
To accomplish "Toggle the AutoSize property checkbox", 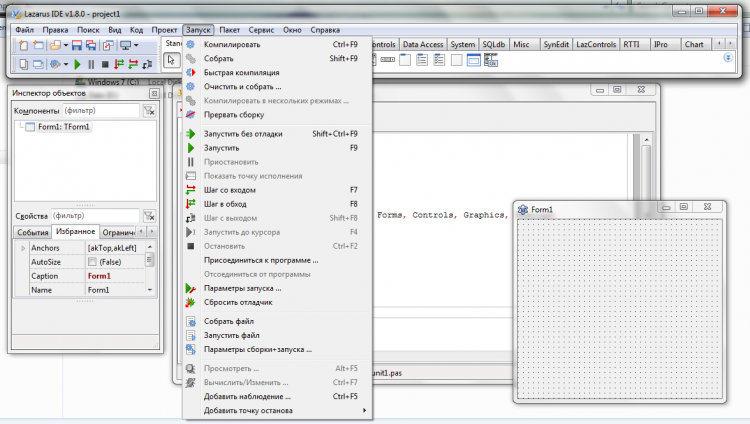I will (92, 262).
